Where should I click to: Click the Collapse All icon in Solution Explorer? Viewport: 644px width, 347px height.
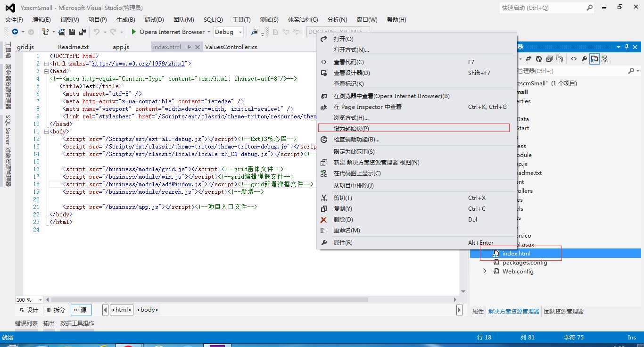click(x=549, y=59)
